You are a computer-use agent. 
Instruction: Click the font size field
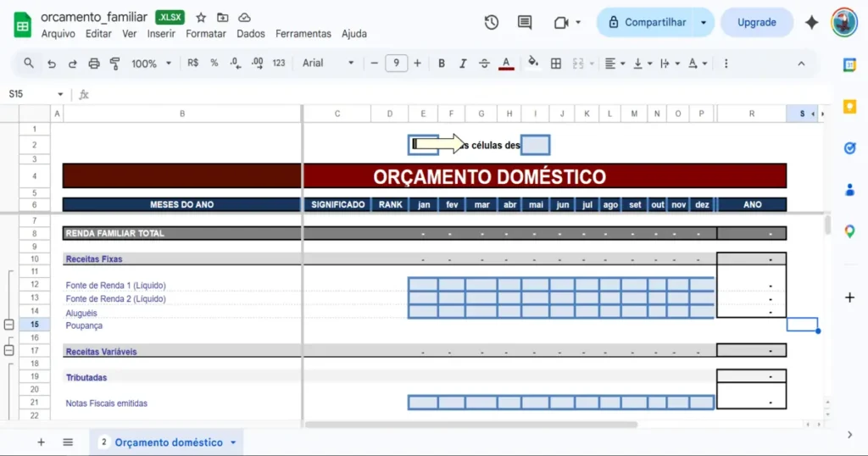click(396, 63)
